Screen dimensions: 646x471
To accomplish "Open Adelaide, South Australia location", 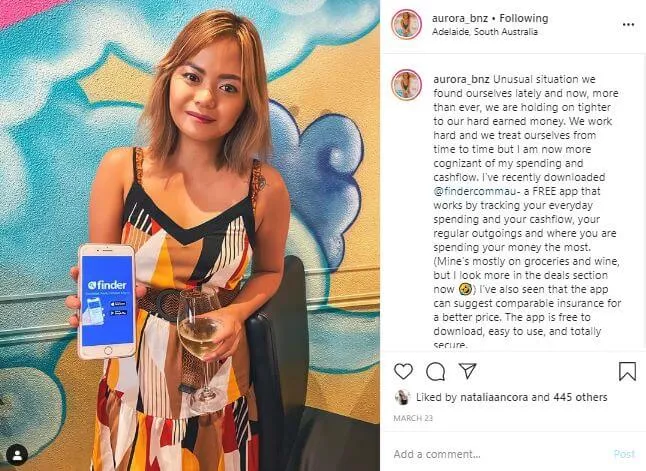I will (484, 32).
